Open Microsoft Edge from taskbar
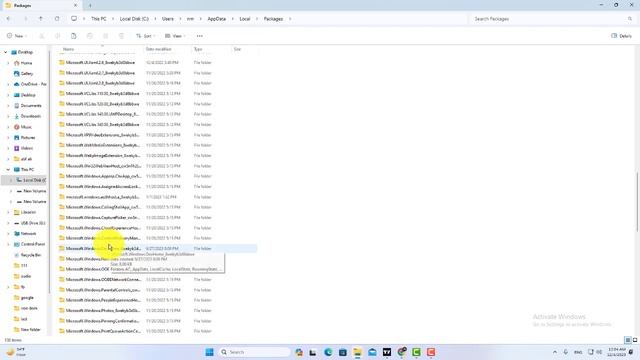The width and height of the screenshot is (640, 360). (x=328, y=352)
